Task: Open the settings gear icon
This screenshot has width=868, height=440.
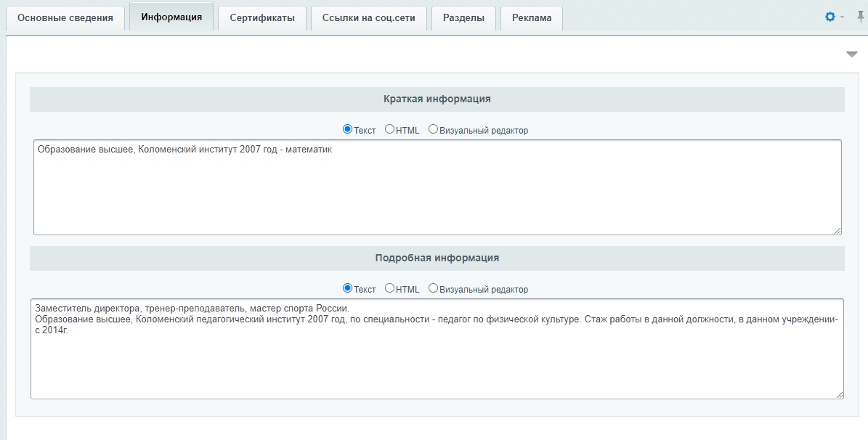Action: coord(830,17)
